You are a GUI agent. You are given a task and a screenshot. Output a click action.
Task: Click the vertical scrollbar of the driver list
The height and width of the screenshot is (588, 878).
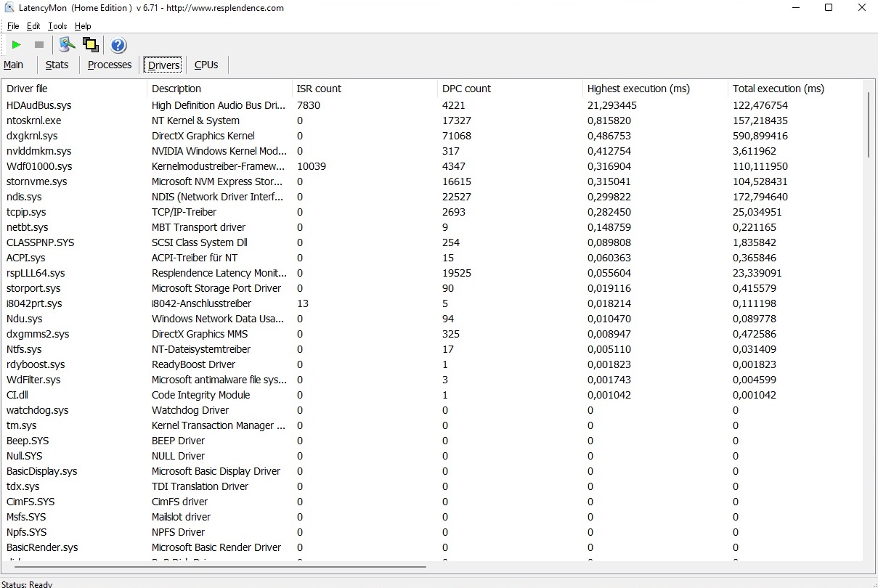869,124
